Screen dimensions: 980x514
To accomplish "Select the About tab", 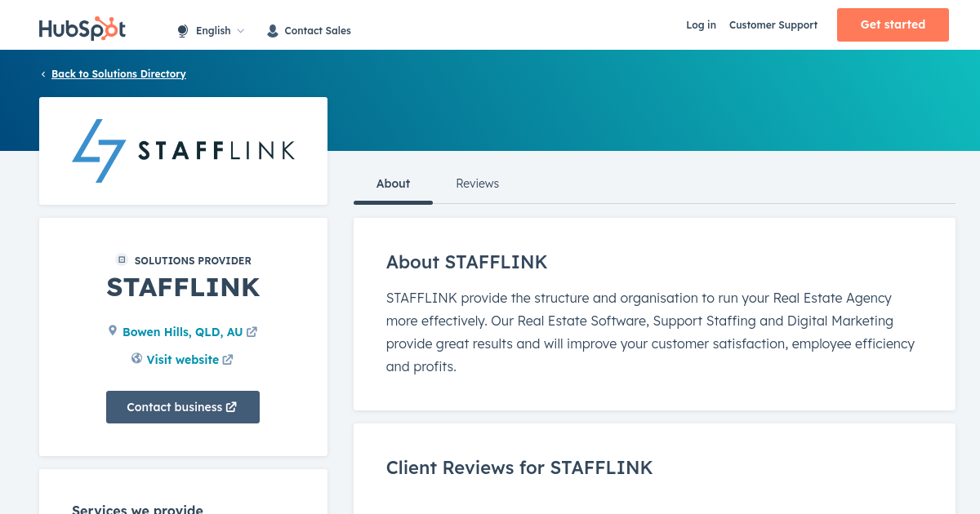I will click(x=393, y=184).
